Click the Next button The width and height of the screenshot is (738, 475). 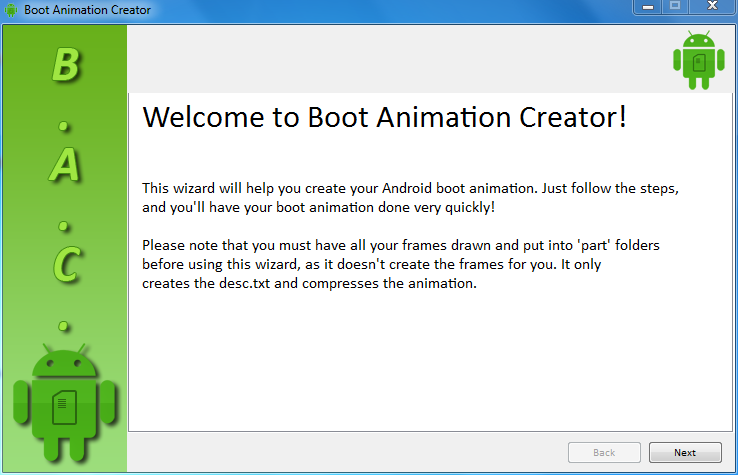pyautogui.click(x=685, y=452)
